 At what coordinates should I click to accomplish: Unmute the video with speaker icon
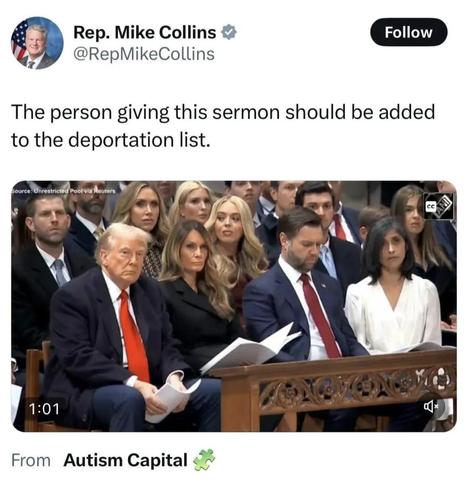[430, 406]
